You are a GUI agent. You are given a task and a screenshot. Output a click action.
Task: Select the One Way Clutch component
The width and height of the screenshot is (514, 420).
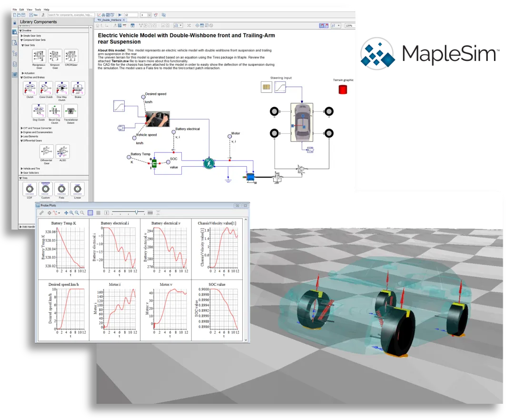click(x=61, y=88)
